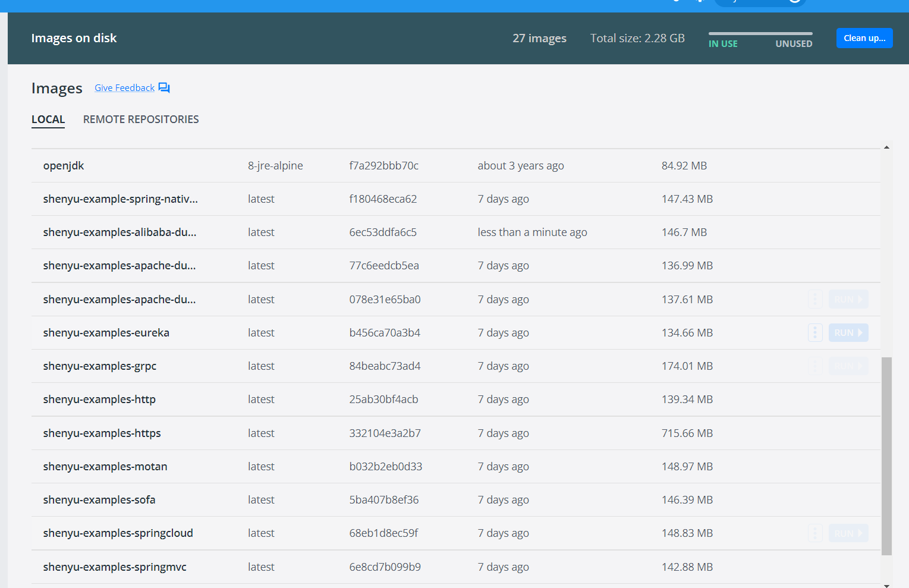
Task: Select the image with ID 77c6eedcb5ea
Action: click(456, 266)
